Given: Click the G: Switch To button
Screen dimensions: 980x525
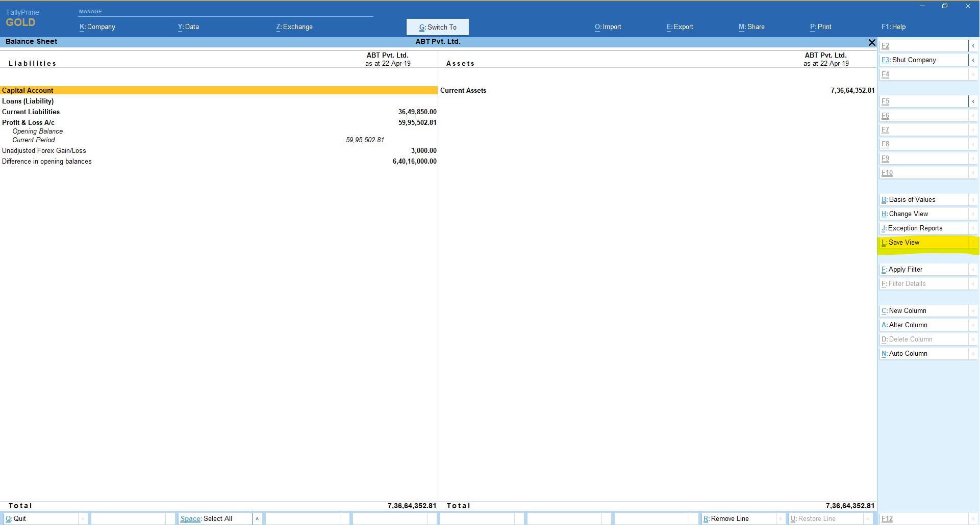Looking at the screenshot, I should (x=437, y=27).
